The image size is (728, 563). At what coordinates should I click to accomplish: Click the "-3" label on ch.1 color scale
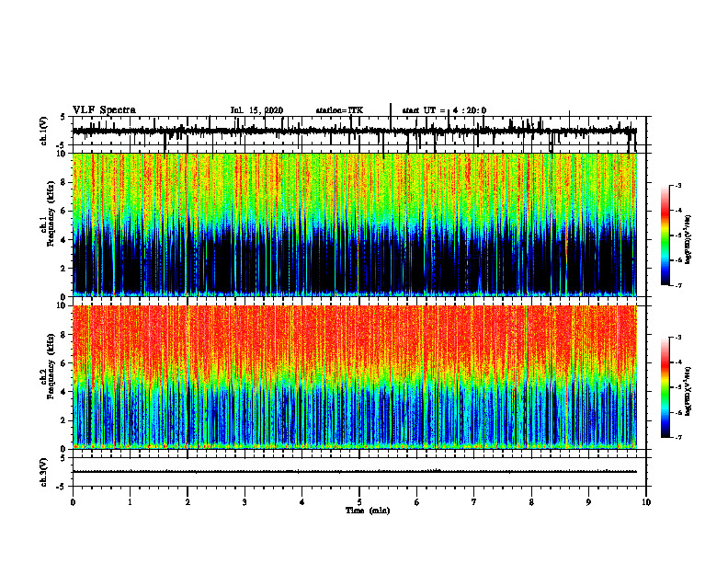[x=678, y=185]
